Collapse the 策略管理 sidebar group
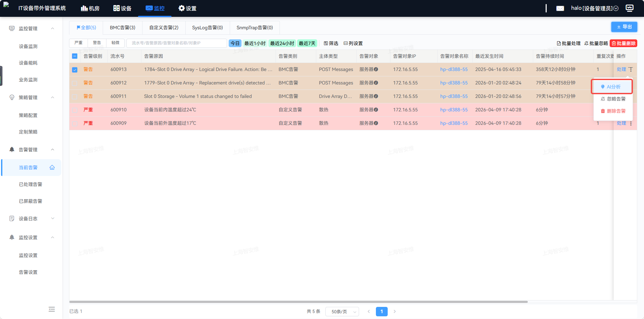The width and height of the screenshot is (644, 319). pos(31,98)
